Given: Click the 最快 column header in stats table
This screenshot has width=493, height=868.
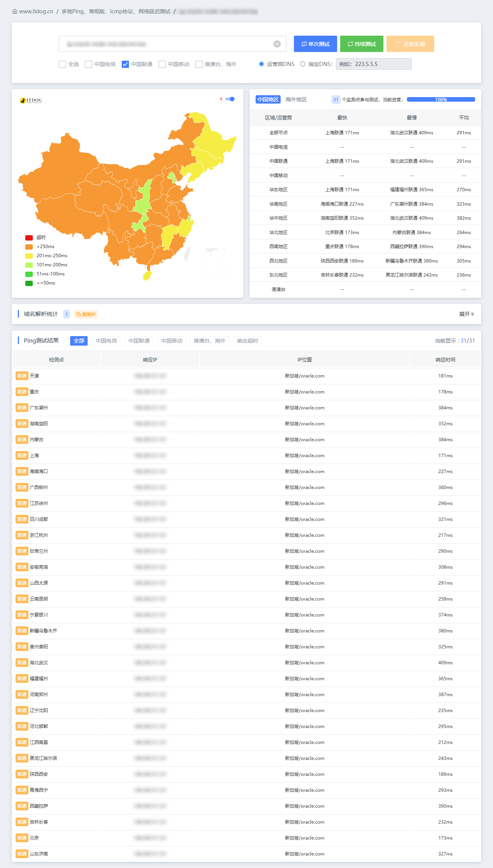Looking at the screenshot, I should 342,118.
